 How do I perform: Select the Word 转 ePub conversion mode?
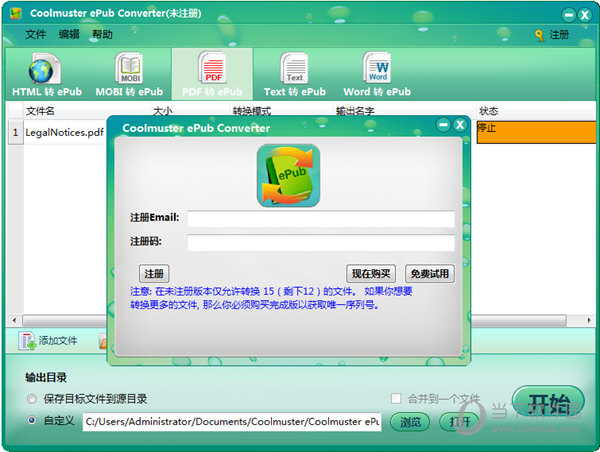(377, 75)
